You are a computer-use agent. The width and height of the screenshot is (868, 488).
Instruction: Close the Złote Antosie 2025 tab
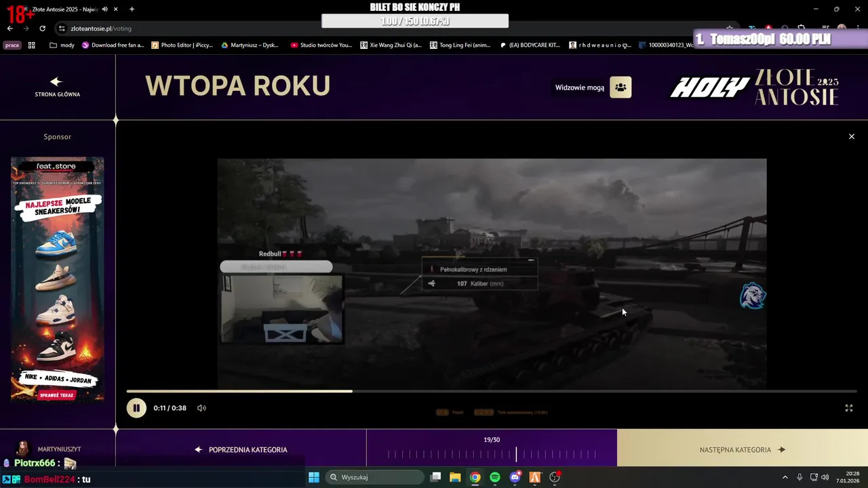pos(115,9)
